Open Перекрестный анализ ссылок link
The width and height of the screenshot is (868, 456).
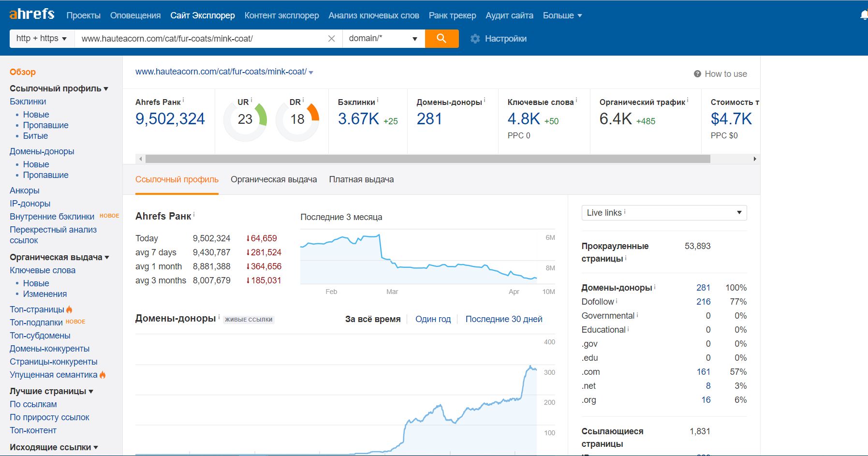click(53, 235)
